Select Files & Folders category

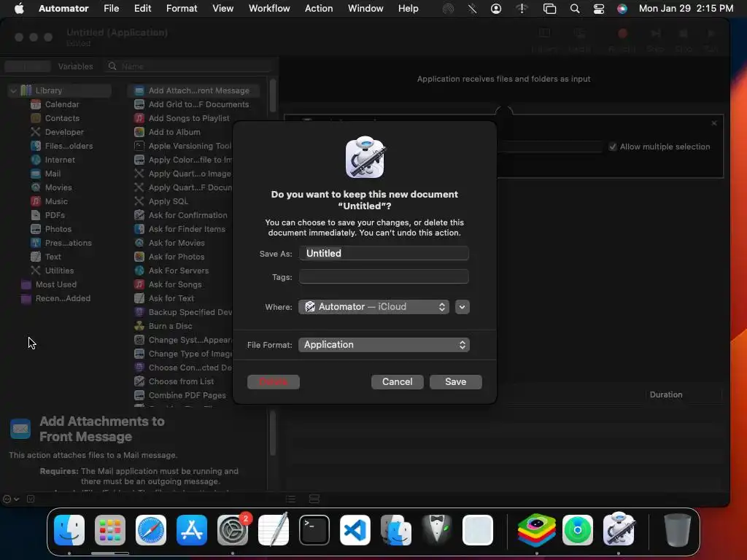coord(69,146)
